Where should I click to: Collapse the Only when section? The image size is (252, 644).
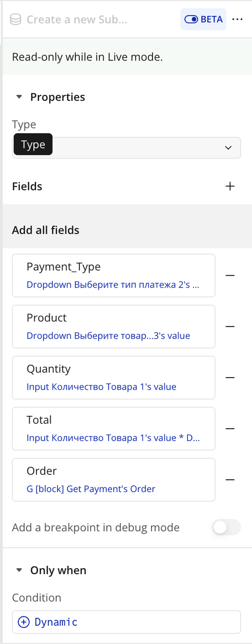19,570
